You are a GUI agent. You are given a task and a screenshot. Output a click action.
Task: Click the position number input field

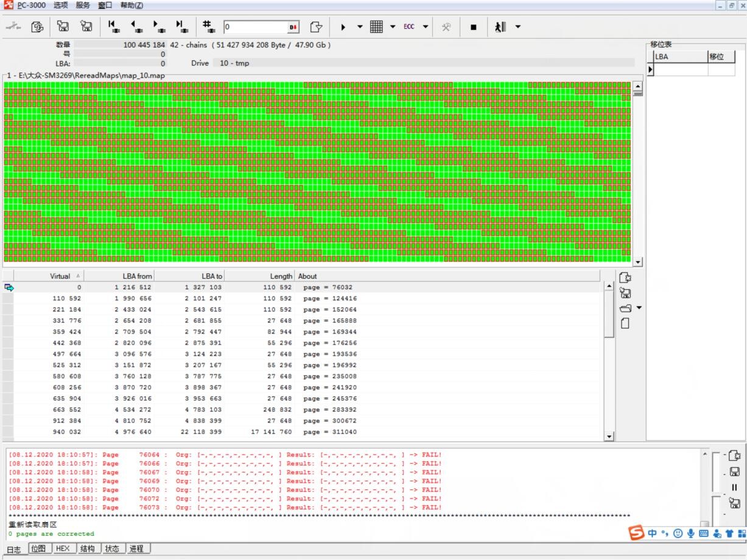pos(256,27)
